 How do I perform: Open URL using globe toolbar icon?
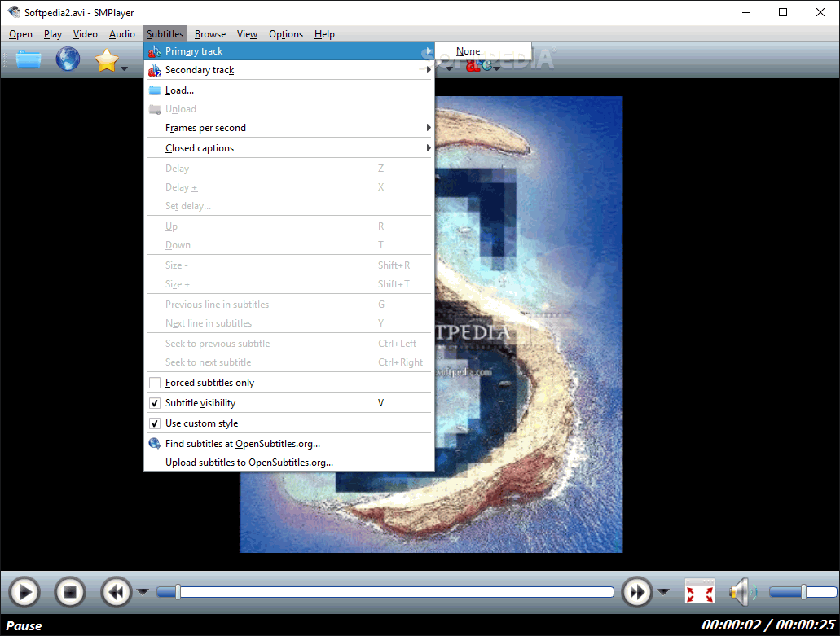click(x=68, y=59)
